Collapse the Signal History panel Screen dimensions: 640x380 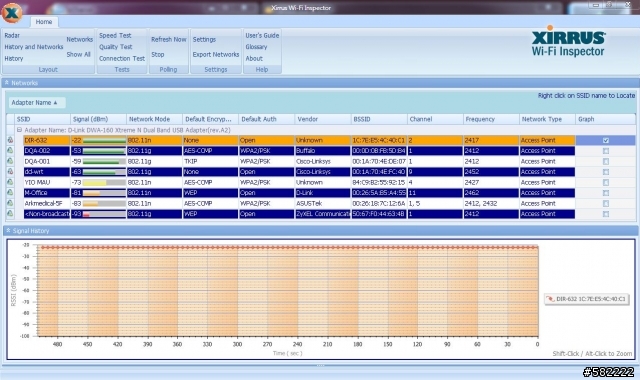coord(8,231)
